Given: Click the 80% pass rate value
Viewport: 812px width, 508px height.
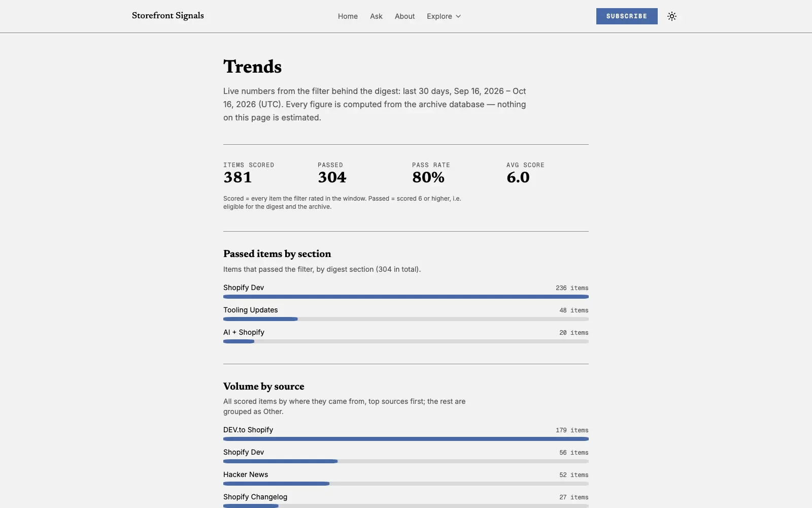Looking at the screenshot, I should (x=428, y=177).
